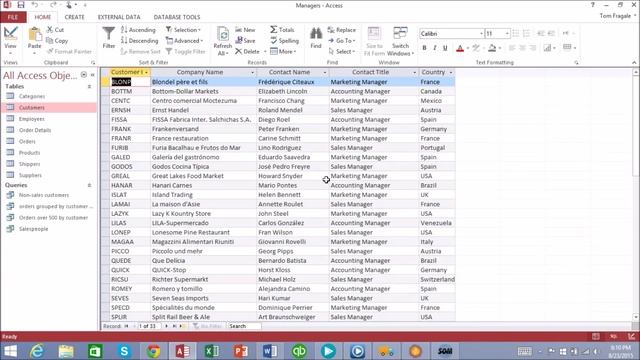640x360 pixels.
Task: Click the Save icon in quick access toolbar
Action: 21,5
